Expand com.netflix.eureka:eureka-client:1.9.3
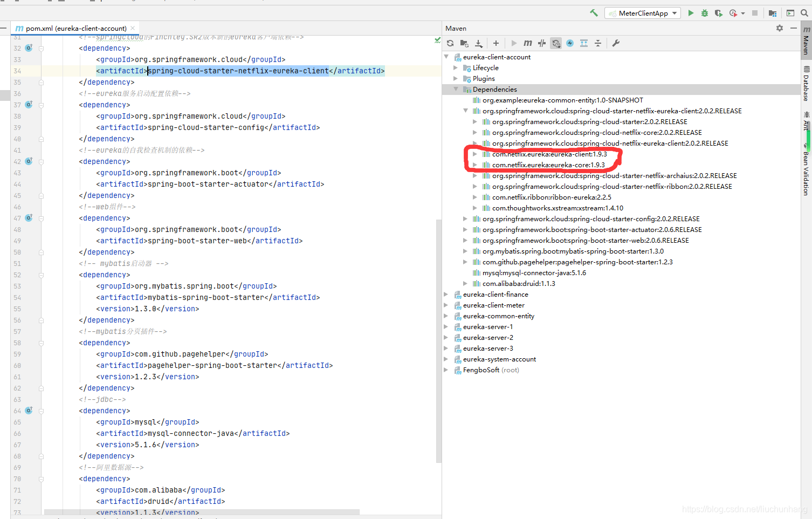 [475, 154]
